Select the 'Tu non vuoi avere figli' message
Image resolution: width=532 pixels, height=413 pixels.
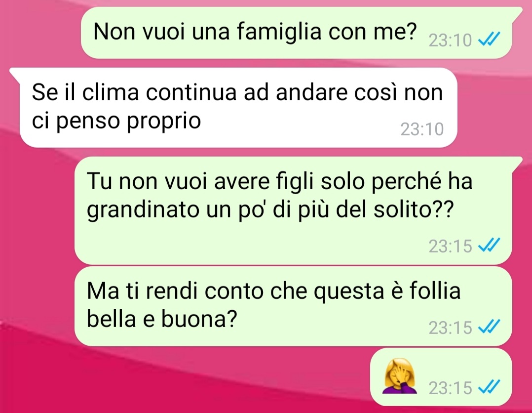[x=294, y=210]
